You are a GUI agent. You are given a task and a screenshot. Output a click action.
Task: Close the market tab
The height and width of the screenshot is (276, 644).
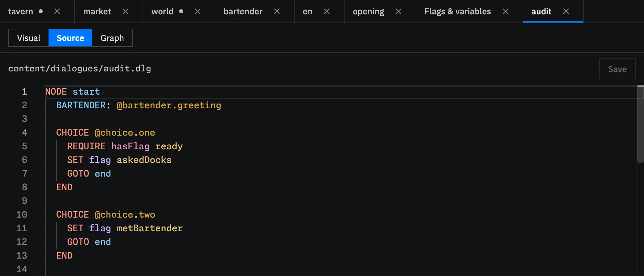(x=125, y=12)
